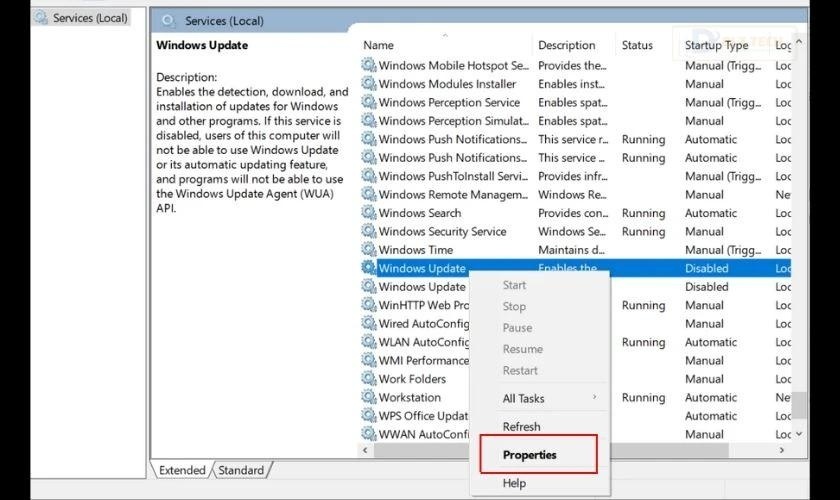Image resolution: width=840 pixels, height=500 pixels.
Task: Click horizontal scrollbar left arrow
Action: click(365, 450)
